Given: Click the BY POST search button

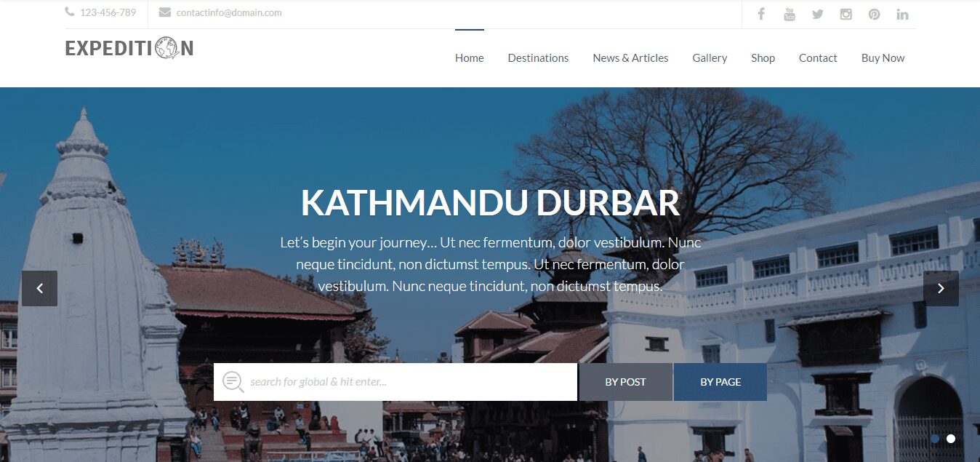Looking at the screenshot, I should (625, 382).
